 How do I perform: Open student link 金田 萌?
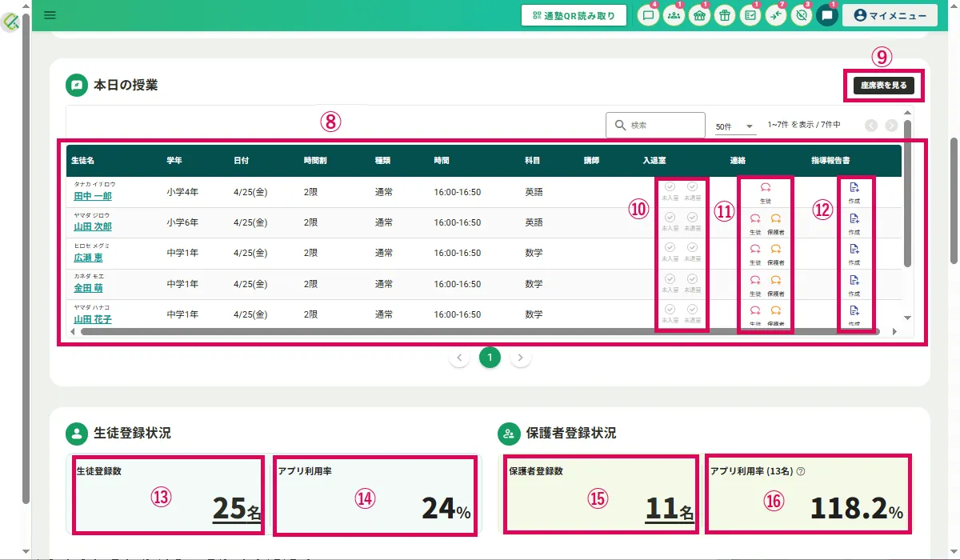[x=88, y=288]
